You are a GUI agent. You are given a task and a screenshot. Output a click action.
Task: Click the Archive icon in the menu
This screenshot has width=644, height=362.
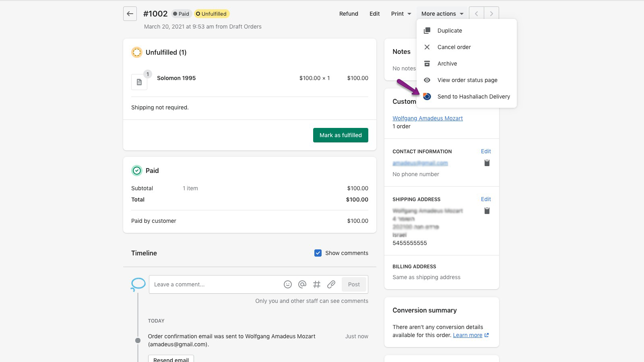(427, 63)
